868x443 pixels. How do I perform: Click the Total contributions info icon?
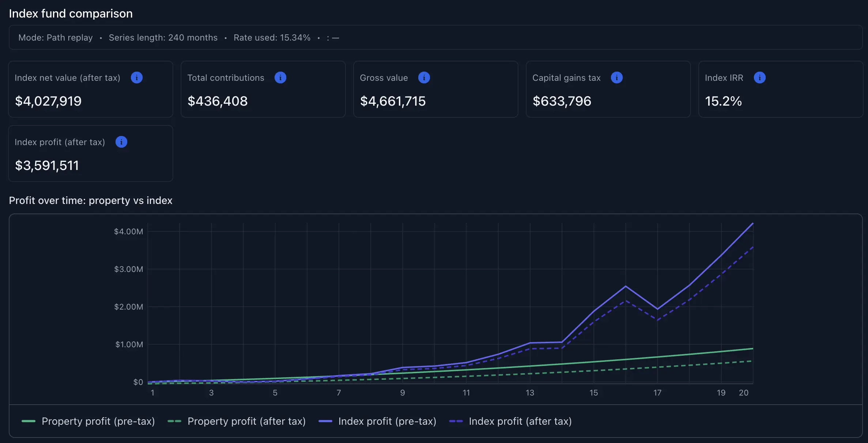tap(280, 77)
